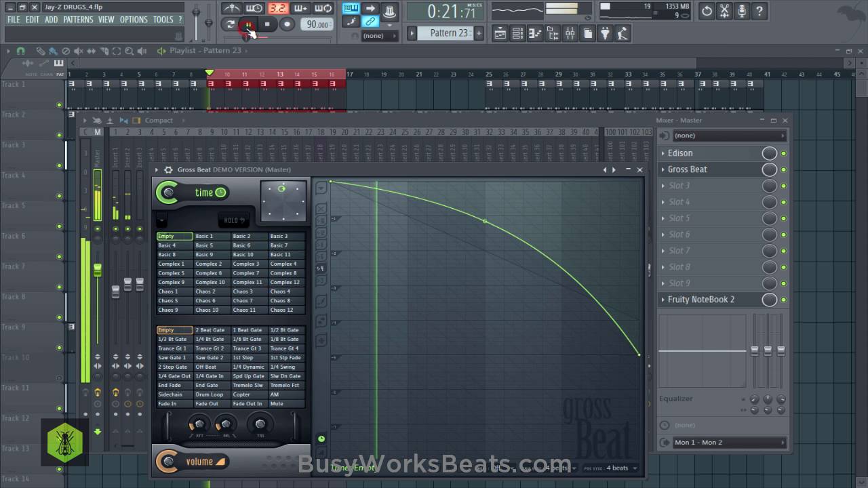868x488 pixels.
Task: Open the EDIT menu
Action: tap(33, 20)
